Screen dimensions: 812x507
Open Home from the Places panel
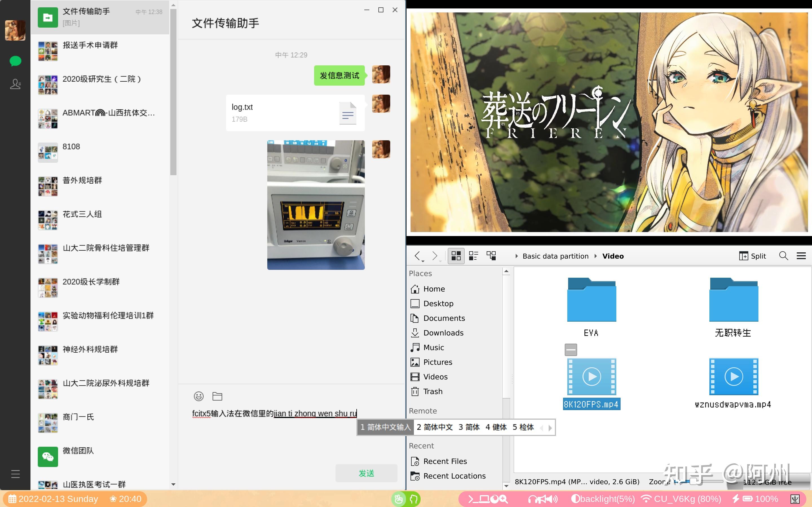point(434,289)
